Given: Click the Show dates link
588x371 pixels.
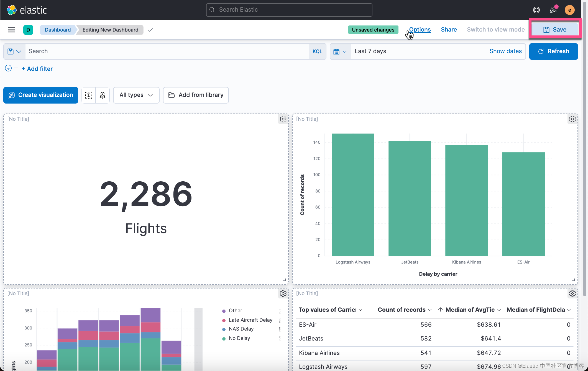Looking at the screenshot, I should (x=505, y=51).
